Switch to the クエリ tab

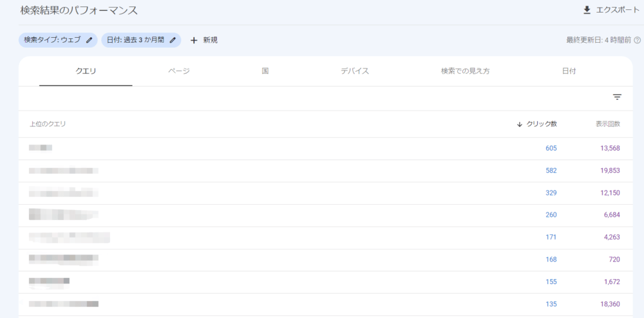(x=86, y=71)
